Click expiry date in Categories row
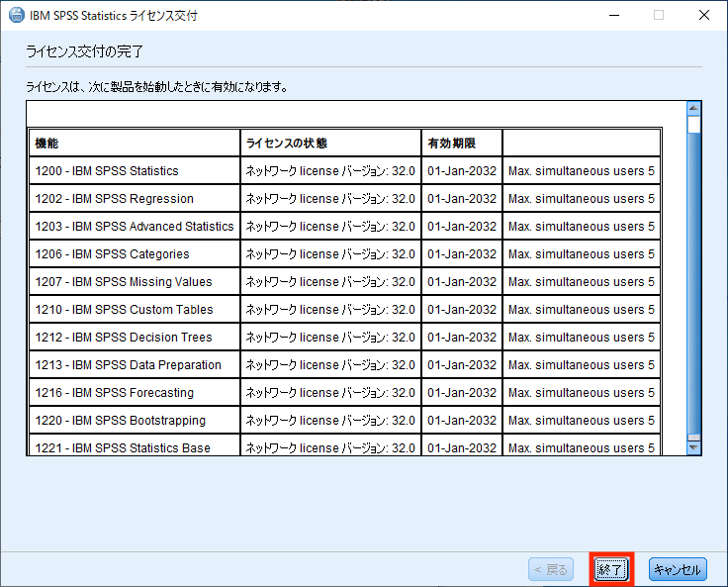The image size is (728, 587). coord(462,253)
